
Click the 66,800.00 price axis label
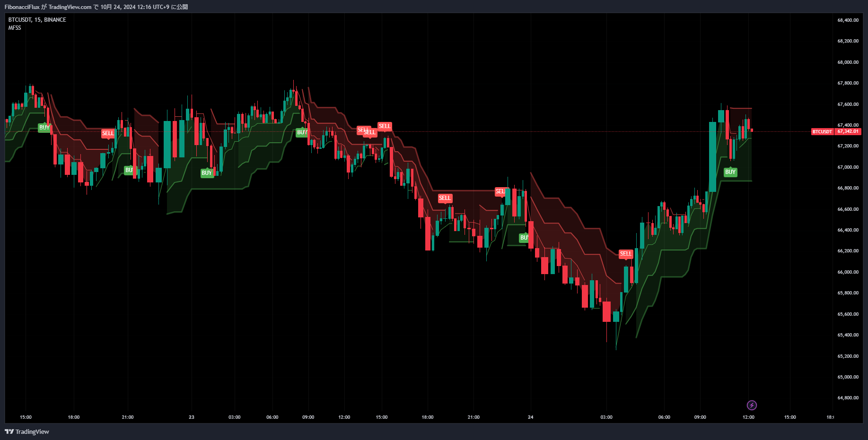pos(848,188)
